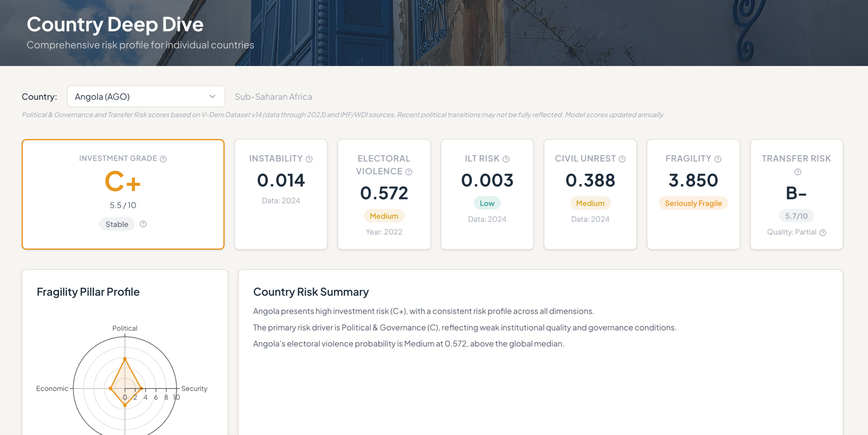
Task: Click the country dropdown chevron arrow
Action: point(212,97)
